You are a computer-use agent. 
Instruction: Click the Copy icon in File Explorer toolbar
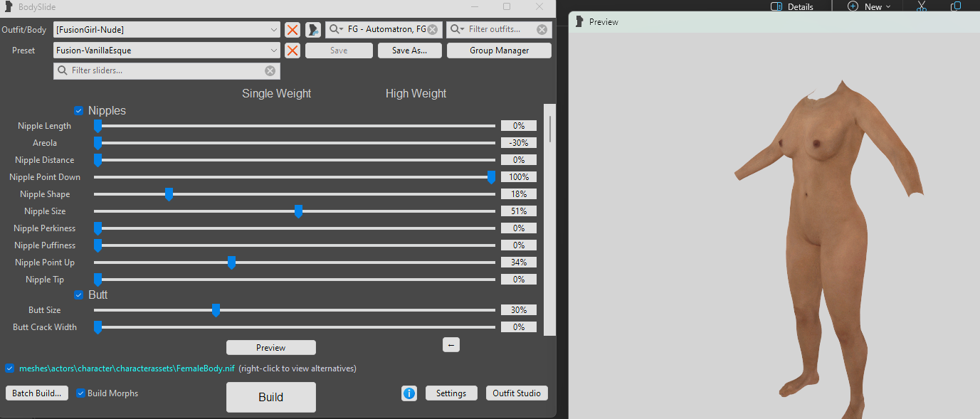[956, 6]
